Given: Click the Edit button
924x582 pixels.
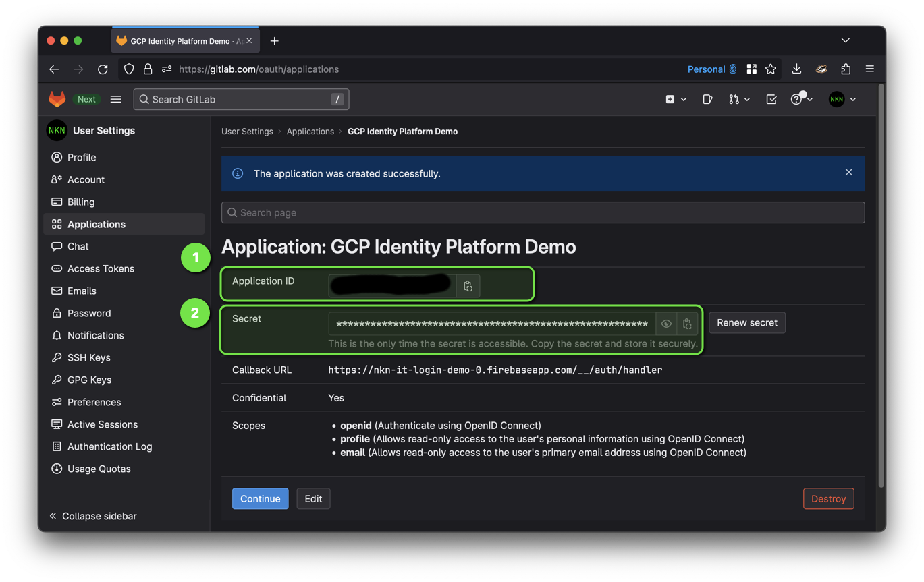Looking at the screenshot, I should coord(313,498).
